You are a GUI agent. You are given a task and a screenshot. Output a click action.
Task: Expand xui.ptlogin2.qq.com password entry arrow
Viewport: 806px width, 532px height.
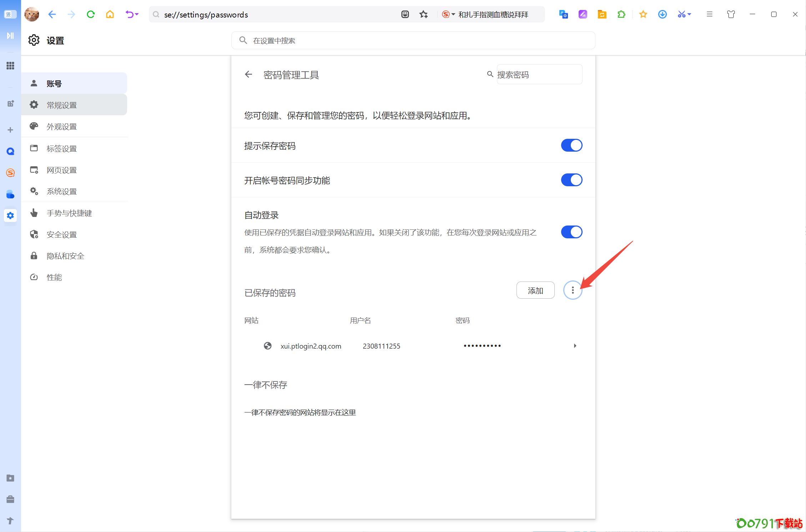tap(575, 346)
